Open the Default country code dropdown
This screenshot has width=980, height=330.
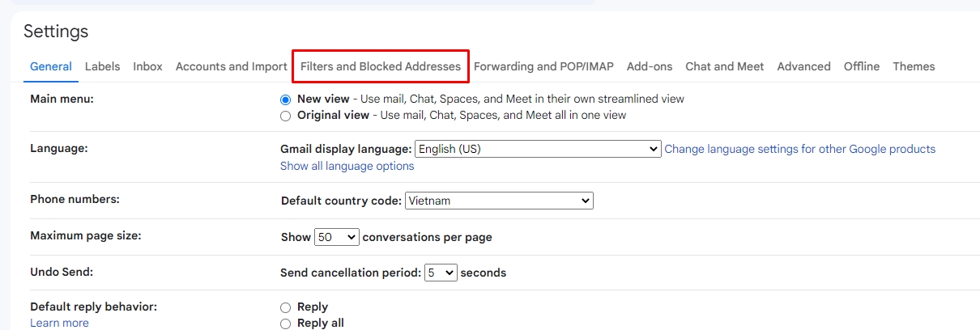point(499,201)
